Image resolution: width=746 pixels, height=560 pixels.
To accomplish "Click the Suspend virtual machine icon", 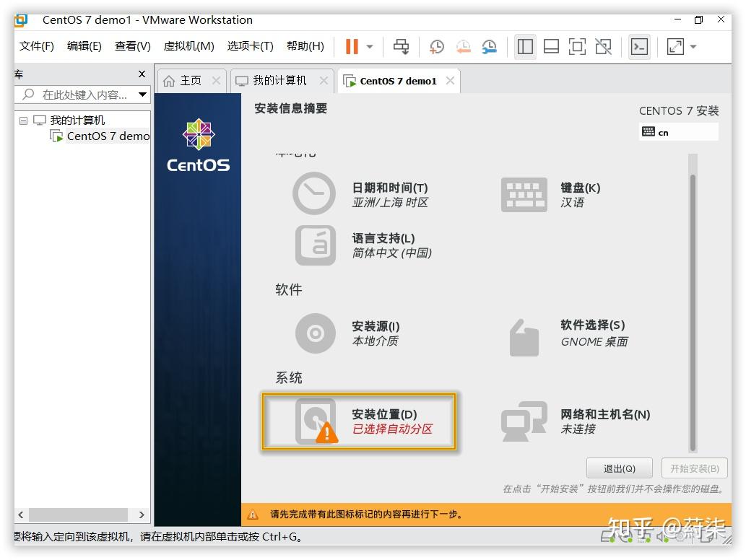I will click(x=352, y=46).
